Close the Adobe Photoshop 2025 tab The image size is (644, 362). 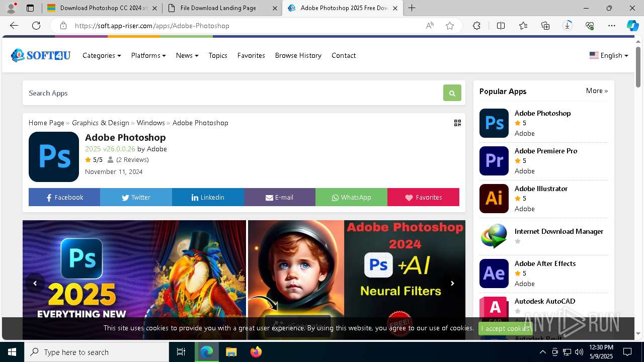[x=395, y=8]
